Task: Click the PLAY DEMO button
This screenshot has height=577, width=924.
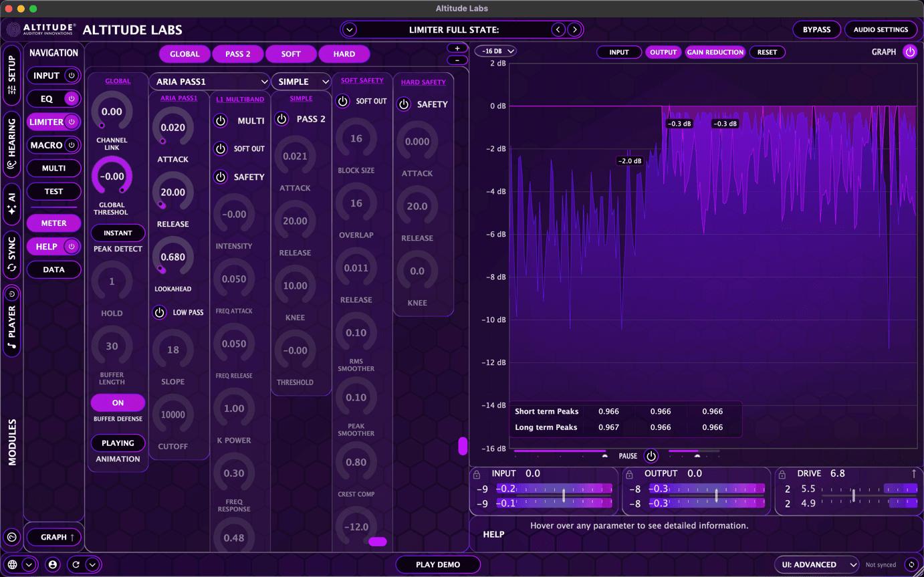Action: pos(438,564)
